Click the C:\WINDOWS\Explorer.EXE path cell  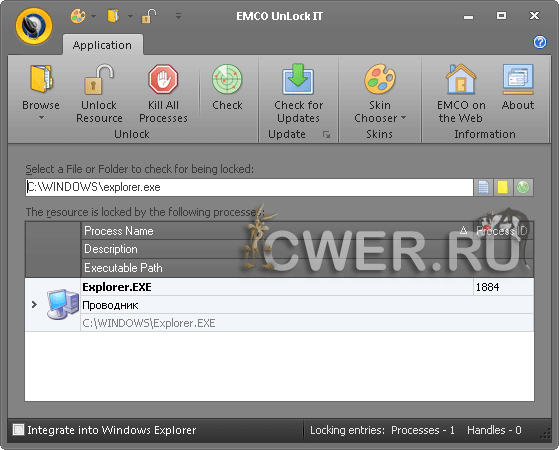307,323
